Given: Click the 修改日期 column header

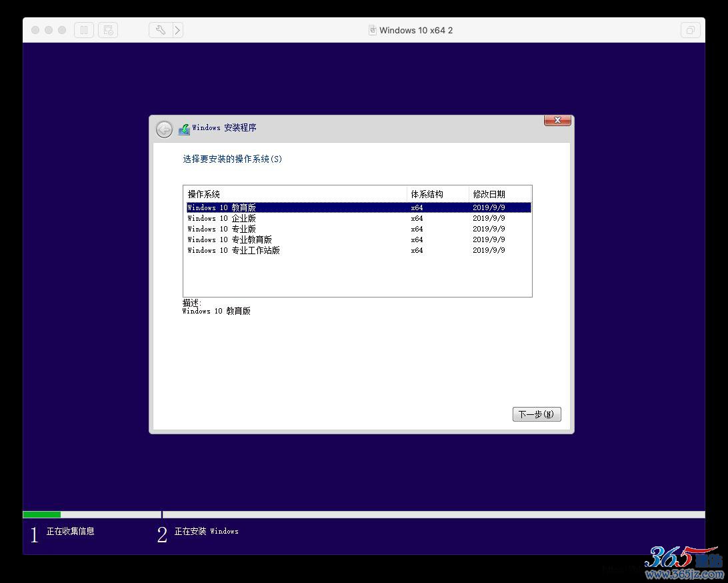Looking at the screenshot, I should point(500,194).
